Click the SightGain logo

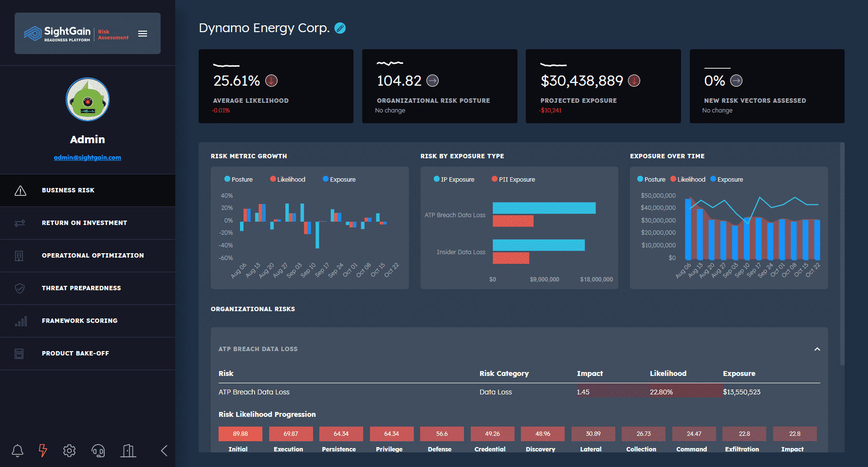(57, 34)
